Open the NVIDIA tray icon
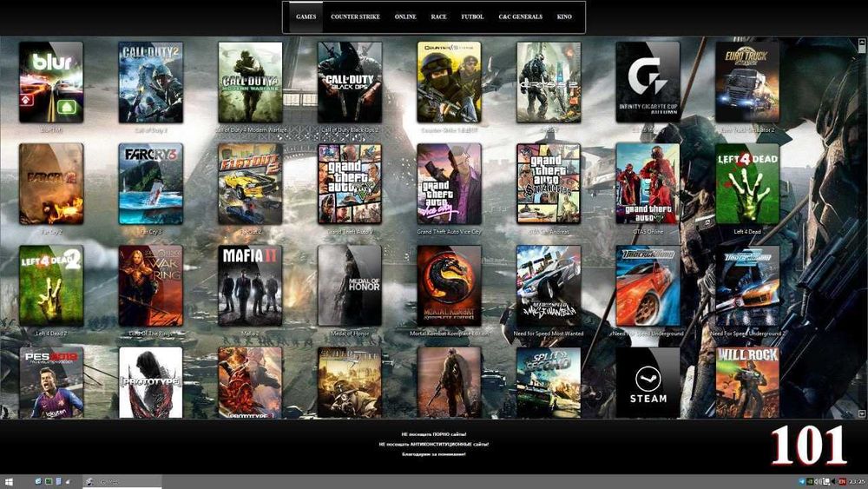Viewport: 868px width, 489px height. [810, 482]
